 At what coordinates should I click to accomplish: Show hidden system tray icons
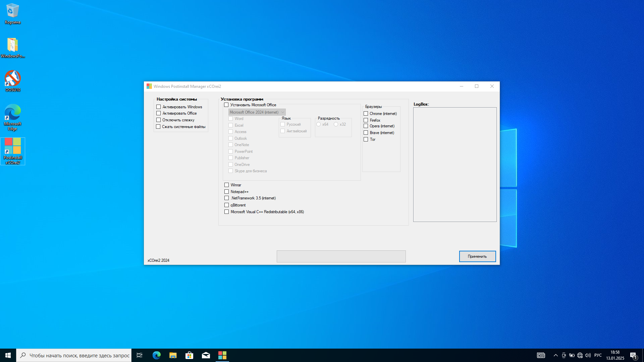[x=556, y=355]
